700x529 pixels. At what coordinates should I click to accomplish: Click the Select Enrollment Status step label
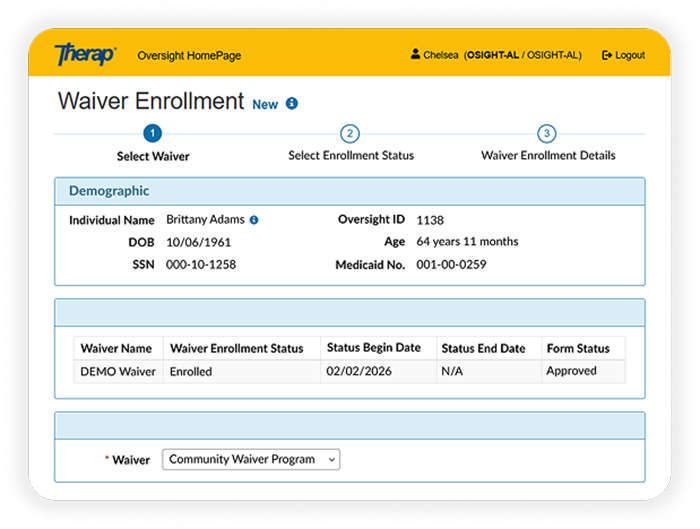click(x=351, y=155)
